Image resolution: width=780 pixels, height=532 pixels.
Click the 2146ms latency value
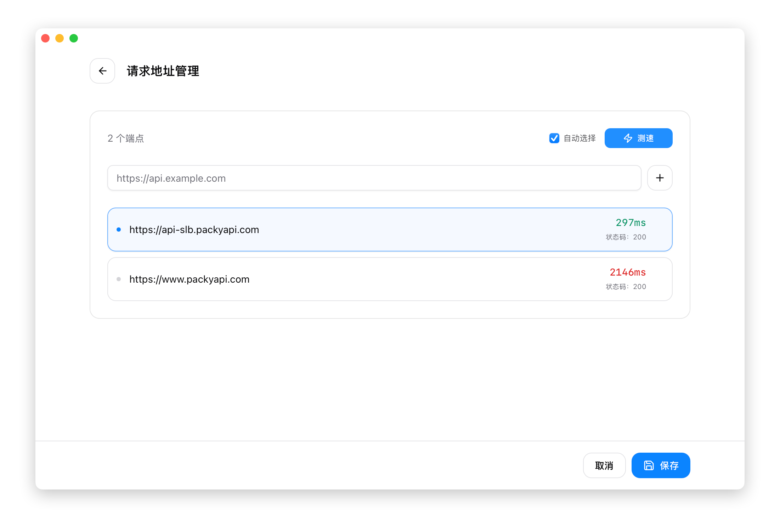(628, 272)
